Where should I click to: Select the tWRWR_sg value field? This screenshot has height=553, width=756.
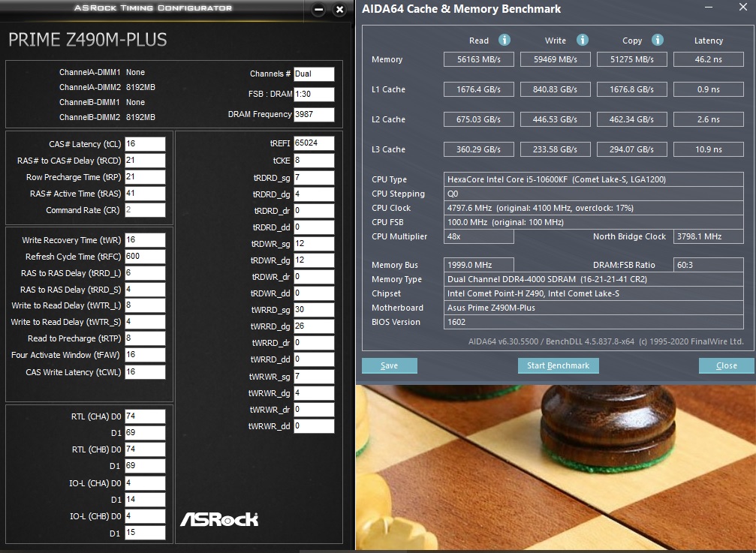[x=314, y=376]
